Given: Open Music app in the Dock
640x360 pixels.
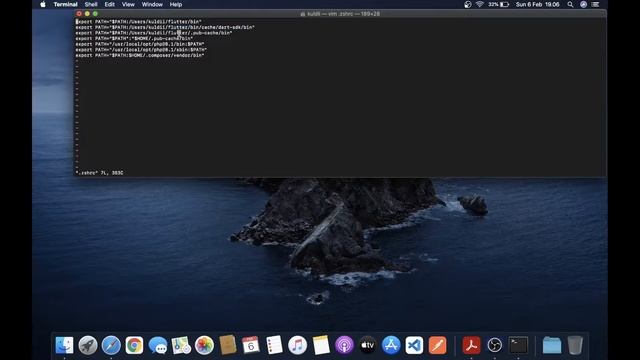Looking at the screenshot, I should (298, 345).
